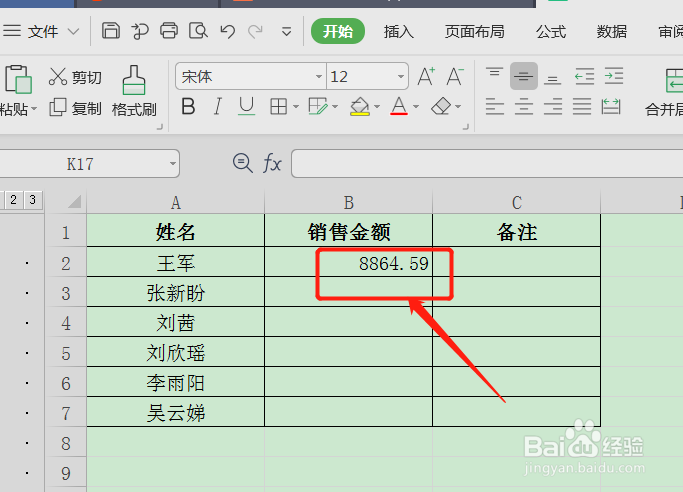Switch to the 插入 tab
The width and height of the screenshot is (683, 492).
[399, 31]
